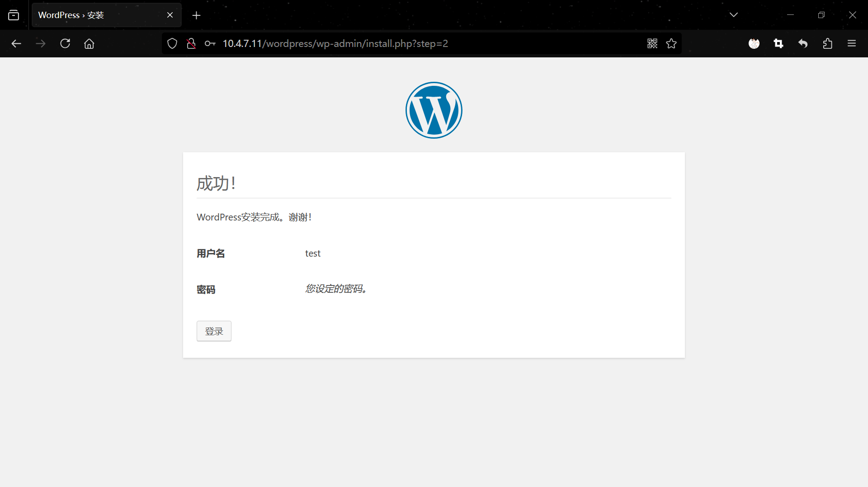This screenshot has width=868, height=487.
Task: Open the recent browsing tab overview icon
Action: point(14,15)
